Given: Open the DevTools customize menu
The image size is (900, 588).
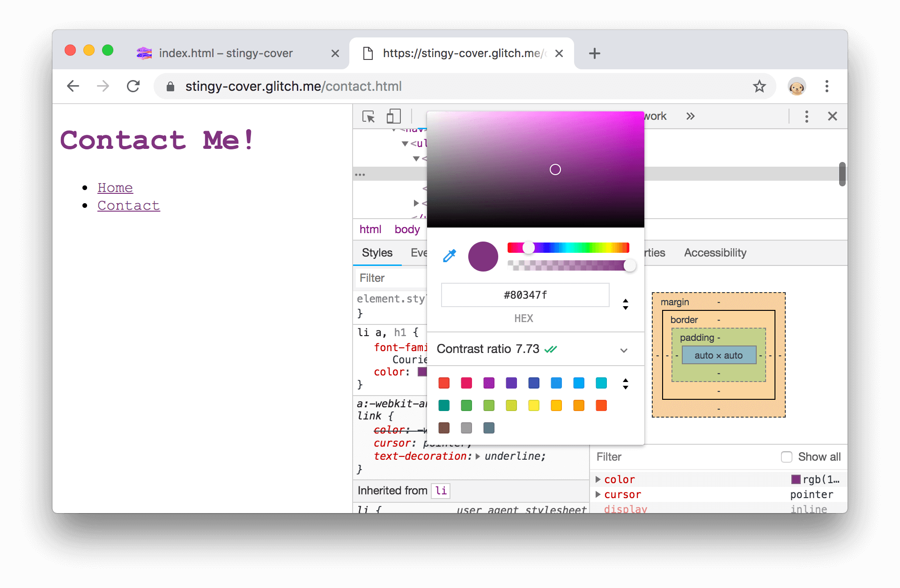Looking at the screenshot, I should [806, 116].
